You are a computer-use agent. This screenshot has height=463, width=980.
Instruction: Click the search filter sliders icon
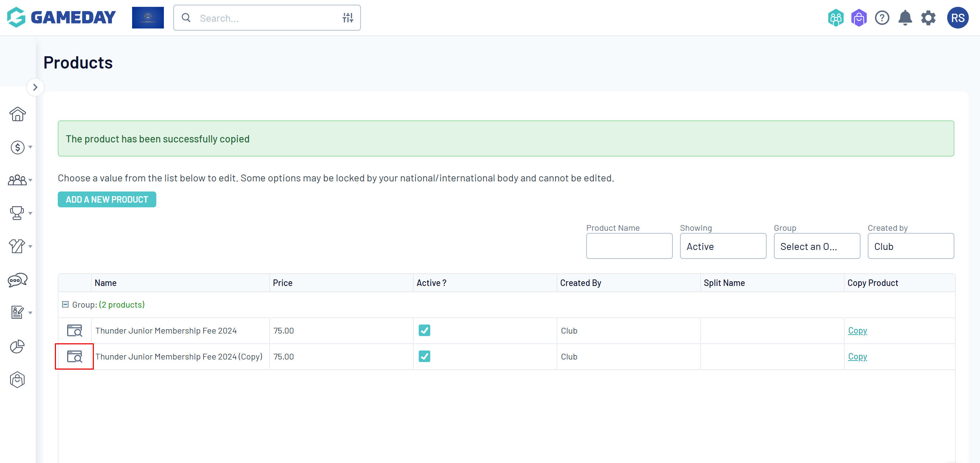(x=348, y=18)
